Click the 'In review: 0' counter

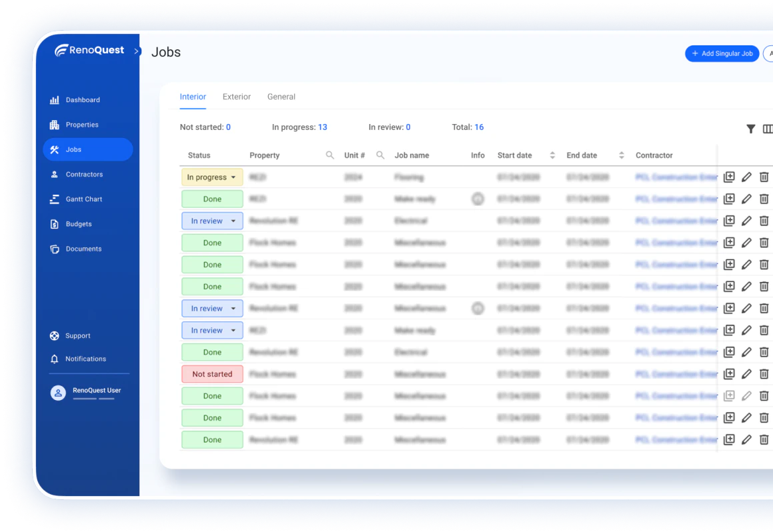(390, 127)
